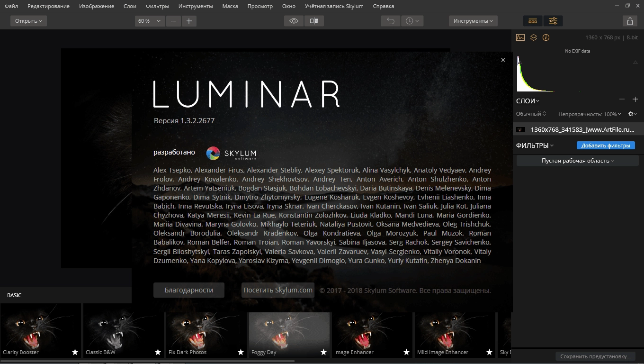644x364 pixels.
Task: Favorite the Image Enhancer preset star
Action: click(406, 352)
